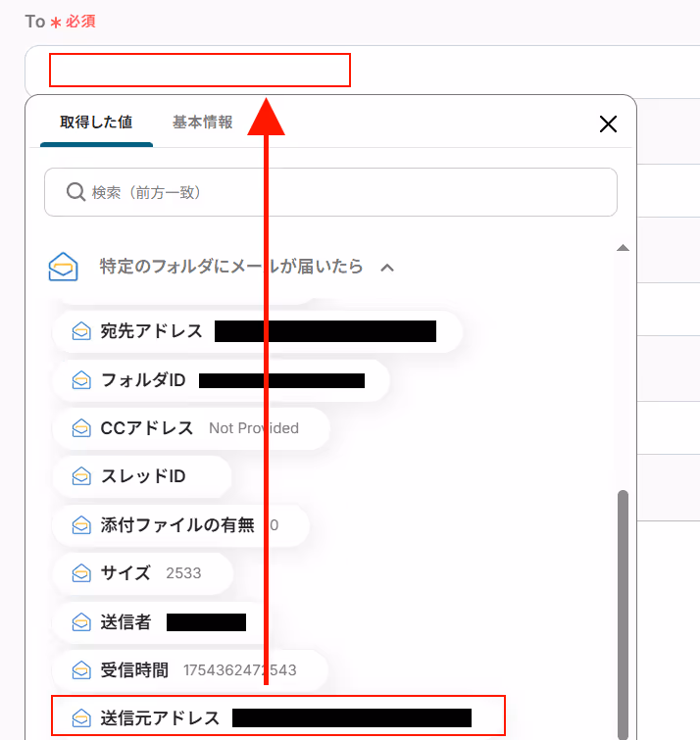Screen dimensions: 700x740
Task: Select the CCアドレス value chip
Action: click(x=191, y=428)
